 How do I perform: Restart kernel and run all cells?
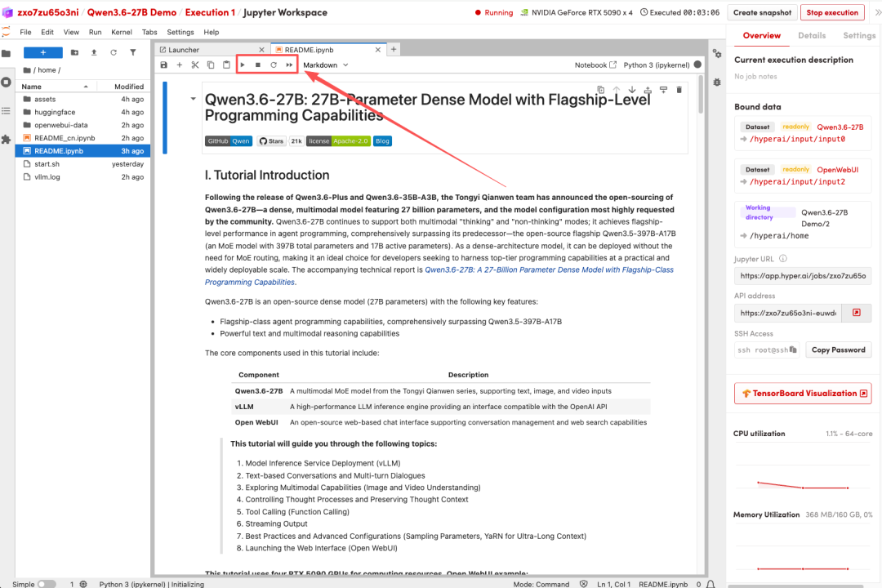click(289, 65)
